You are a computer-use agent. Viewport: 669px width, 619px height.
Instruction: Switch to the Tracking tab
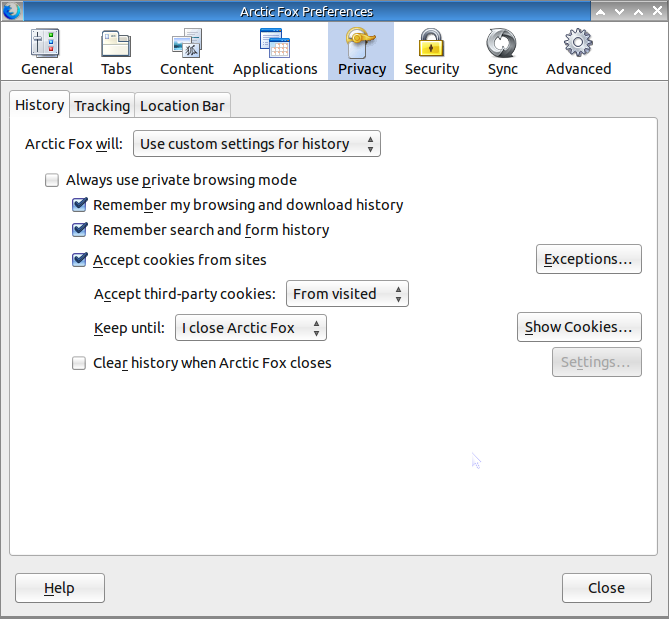tap(102, 106)
